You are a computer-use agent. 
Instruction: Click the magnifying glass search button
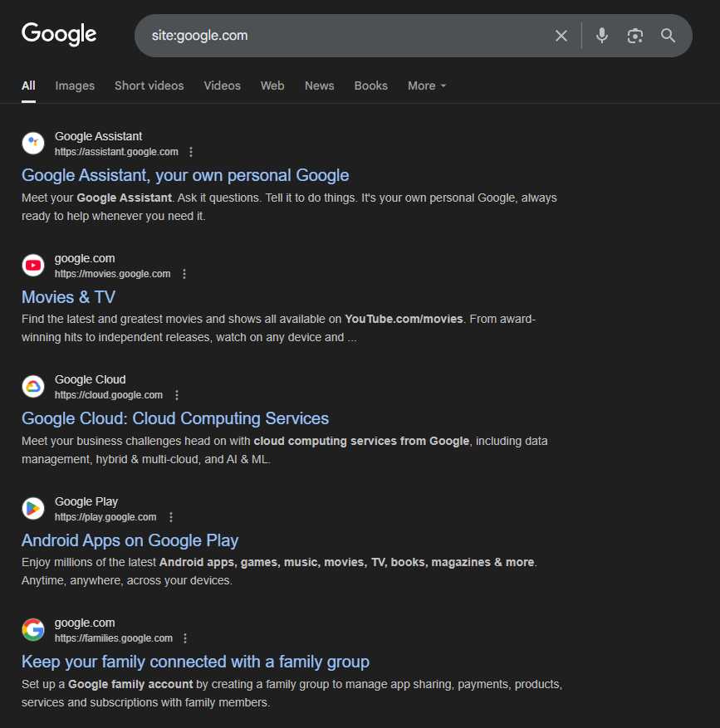tap(668, 36)
